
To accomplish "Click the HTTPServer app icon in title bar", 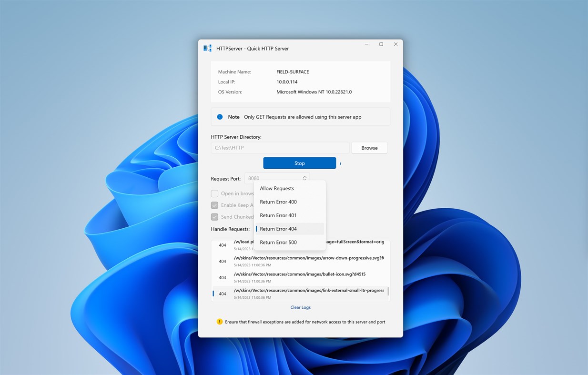I will click(207, 48).
